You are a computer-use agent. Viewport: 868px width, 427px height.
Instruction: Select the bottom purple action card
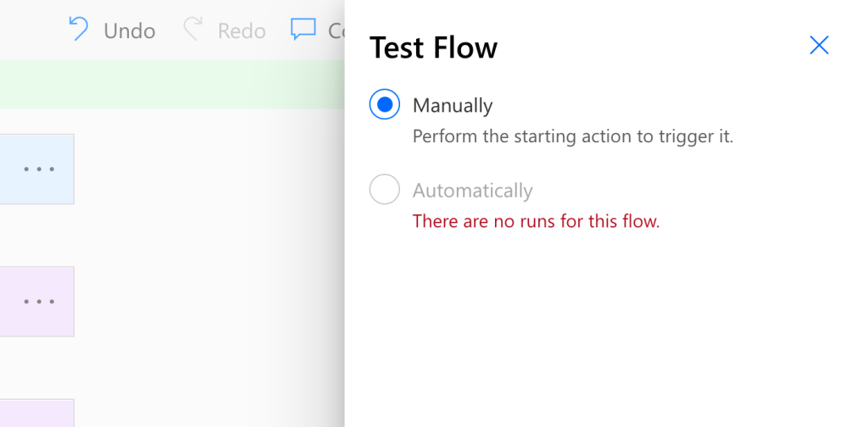pyautogui.click(x=34, y=413)
